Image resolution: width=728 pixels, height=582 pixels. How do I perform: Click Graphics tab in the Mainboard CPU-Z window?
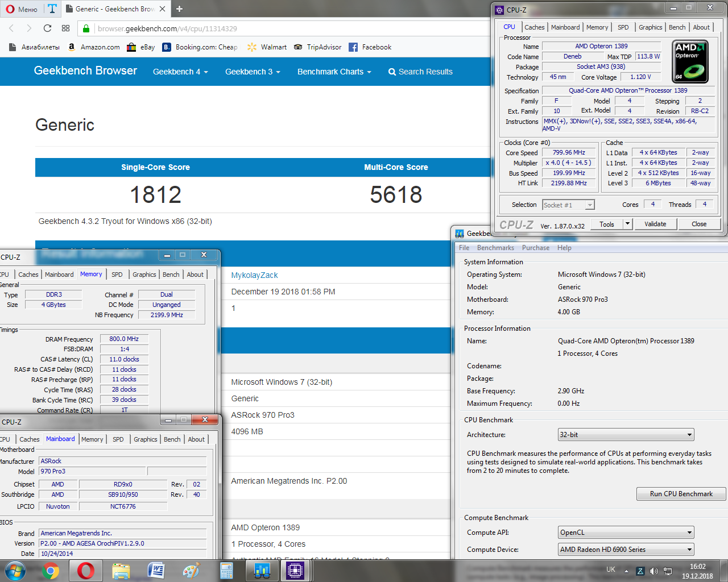[x=146, y=439]
